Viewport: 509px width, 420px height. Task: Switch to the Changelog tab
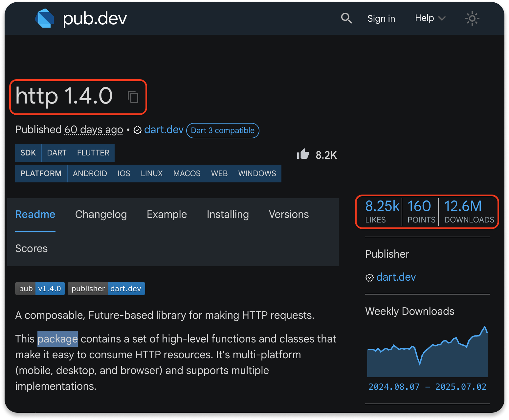pyautogui.click(x=101, y=214)
